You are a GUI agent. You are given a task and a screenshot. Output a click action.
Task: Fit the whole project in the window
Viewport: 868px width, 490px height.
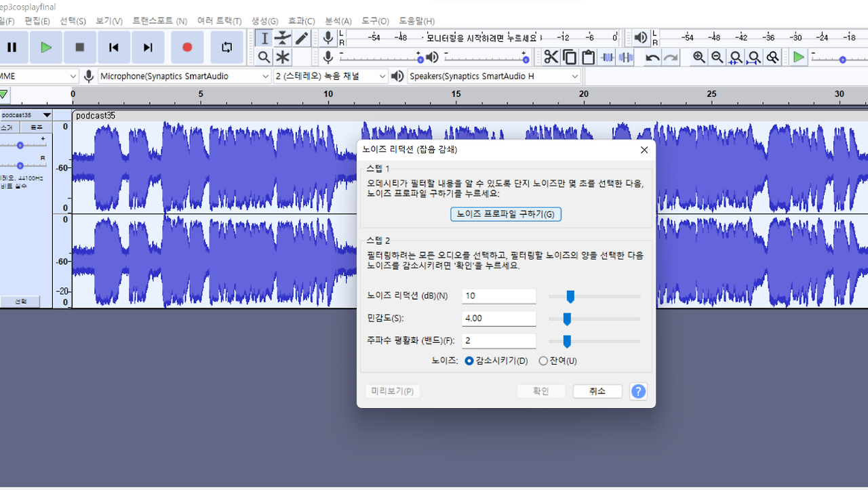[x=754, y=57]
